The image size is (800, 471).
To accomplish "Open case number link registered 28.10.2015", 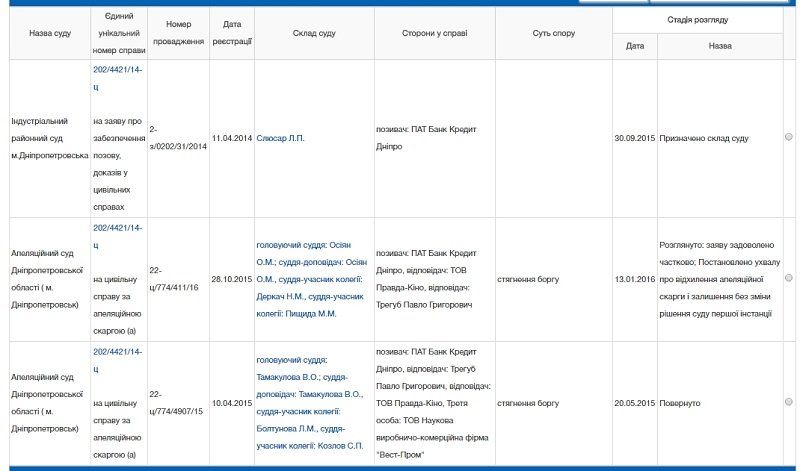I will (118, 236).
